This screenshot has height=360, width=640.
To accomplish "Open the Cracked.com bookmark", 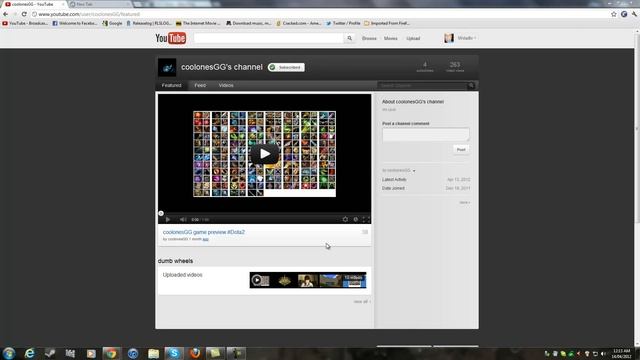I will pyautogui.click(x=299, y=23).
